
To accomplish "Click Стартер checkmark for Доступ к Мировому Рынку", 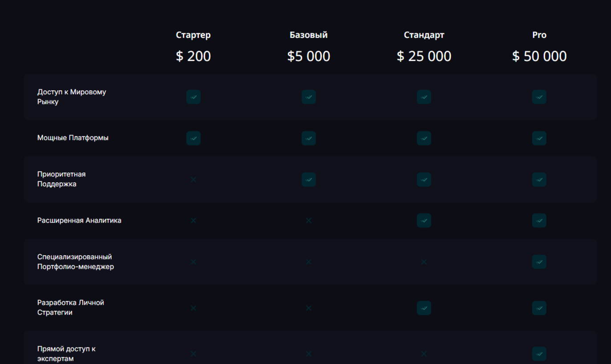I will [x=193, y=97].
